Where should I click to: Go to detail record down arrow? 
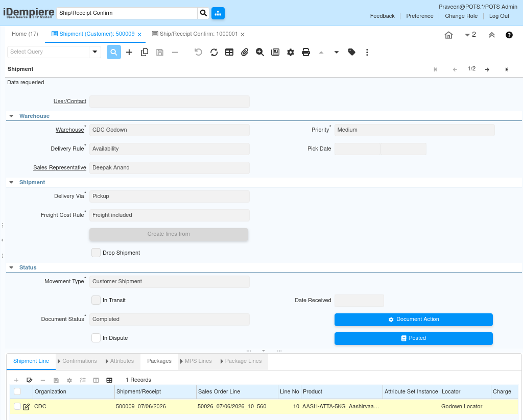pos(337,53)
